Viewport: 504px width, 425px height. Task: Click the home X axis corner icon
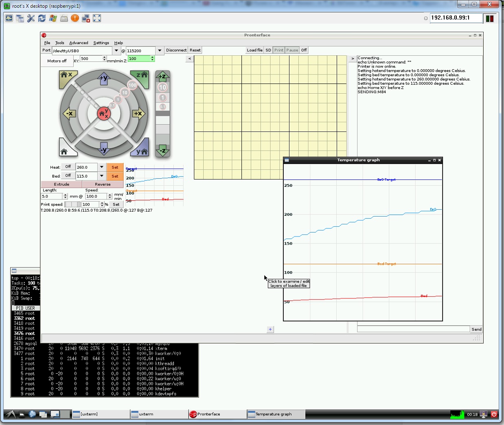(66, 76)
